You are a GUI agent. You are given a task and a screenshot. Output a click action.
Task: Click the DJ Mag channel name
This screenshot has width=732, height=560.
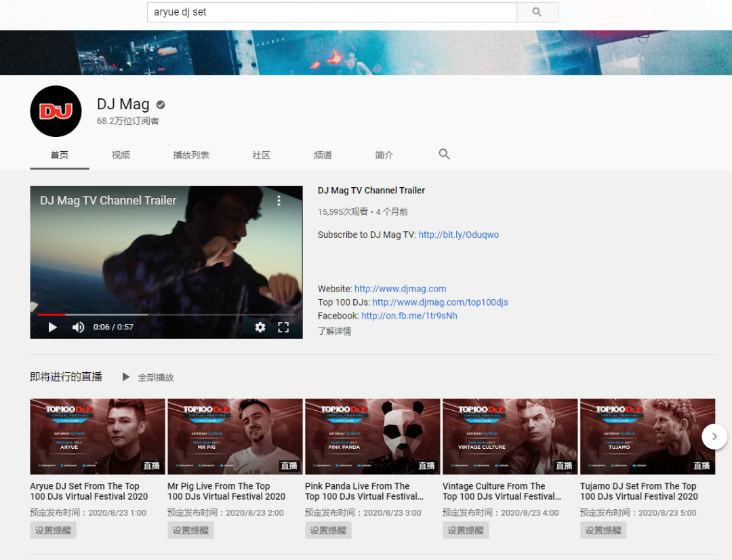coord(123,104)
